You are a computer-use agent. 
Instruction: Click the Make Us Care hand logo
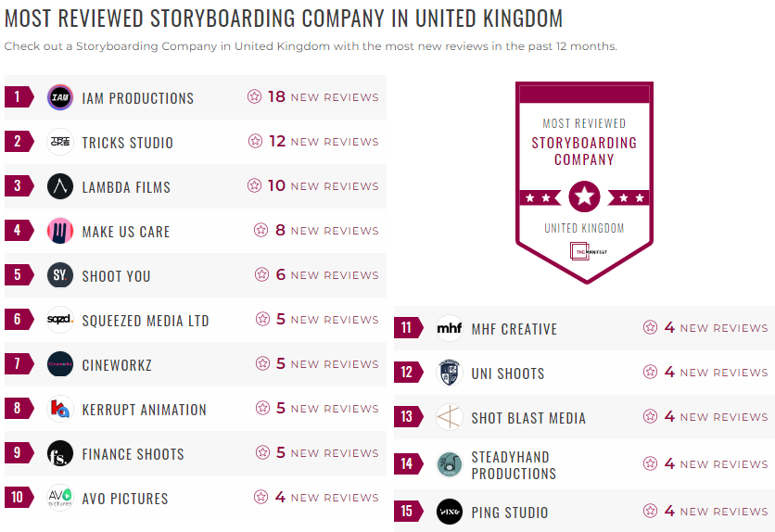[x=60, y=231]
